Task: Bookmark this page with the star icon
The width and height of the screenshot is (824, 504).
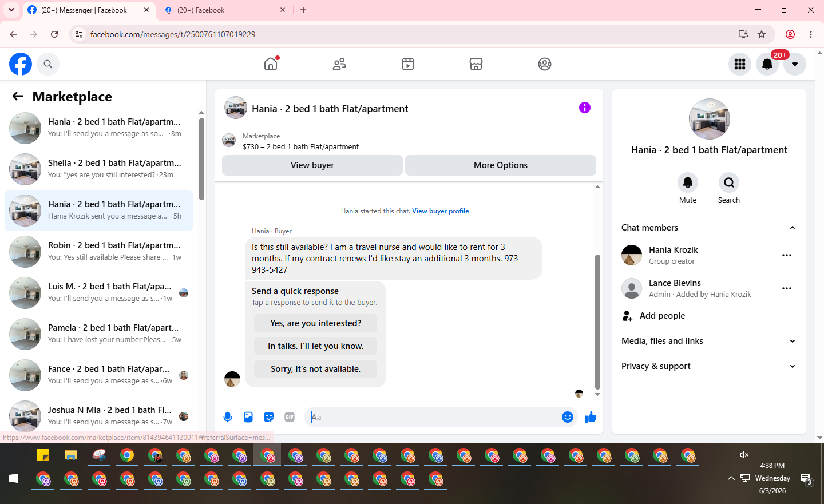Action: tap(762, 34)
